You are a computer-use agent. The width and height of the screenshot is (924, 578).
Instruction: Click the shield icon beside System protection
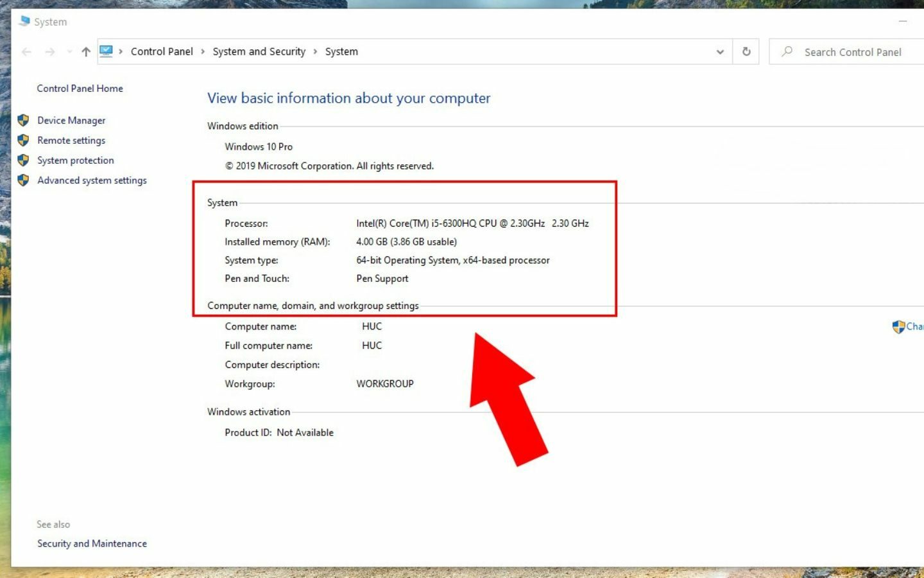coord(23,160)
